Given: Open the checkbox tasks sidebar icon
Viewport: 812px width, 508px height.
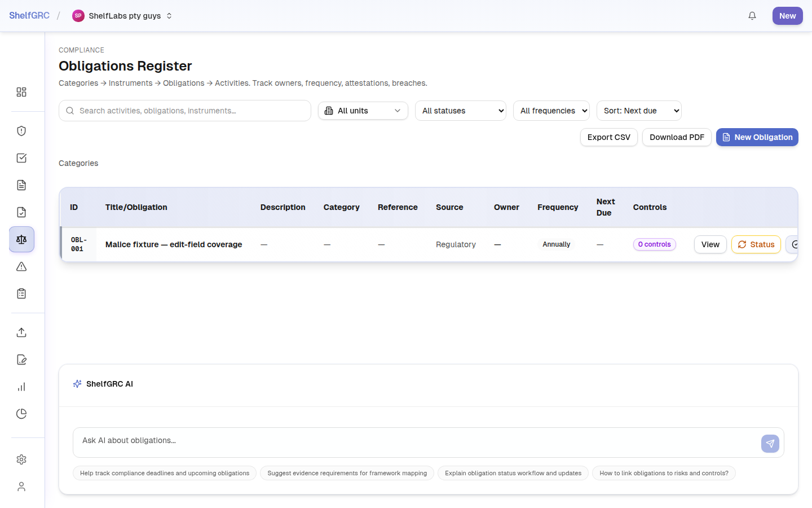Looking at the screenshot, I should [x=21, y=158].
